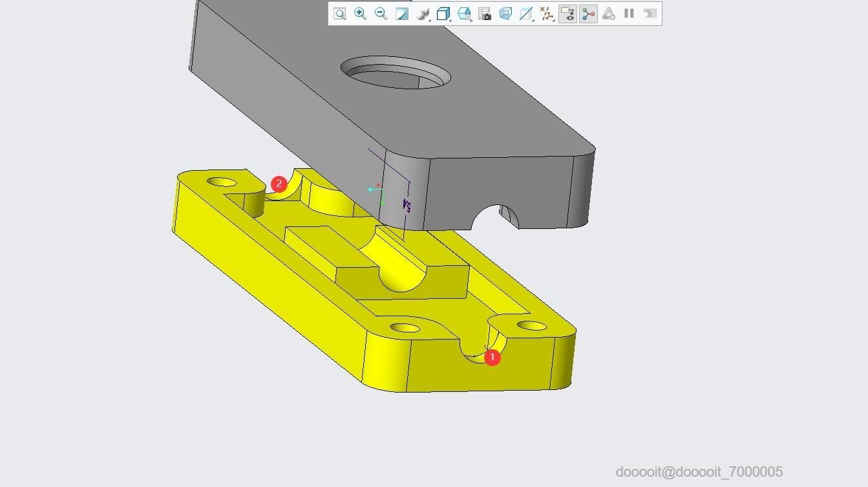The width and height of the screenshot is (868, 487).
Task: Open the Display Style cube dropdown
Action: pos(443,14)
